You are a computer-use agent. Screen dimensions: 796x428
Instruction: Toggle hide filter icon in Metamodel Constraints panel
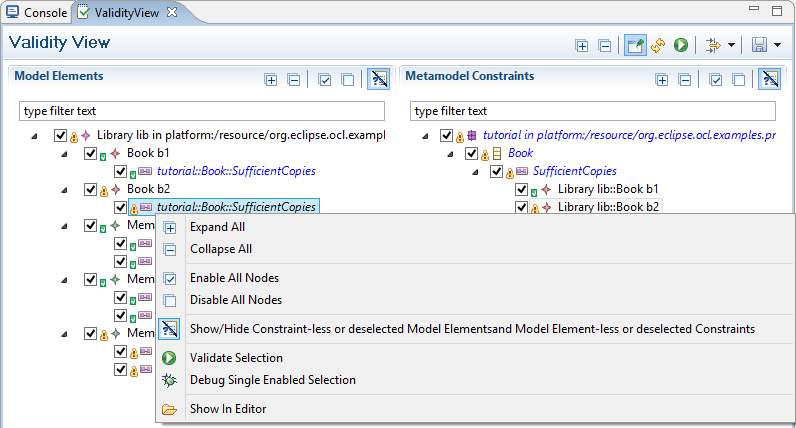[x=769, y=79]
